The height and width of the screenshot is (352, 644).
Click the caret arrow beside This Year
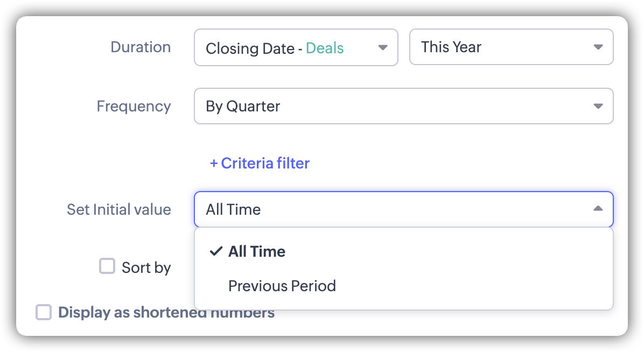(598, 47)
